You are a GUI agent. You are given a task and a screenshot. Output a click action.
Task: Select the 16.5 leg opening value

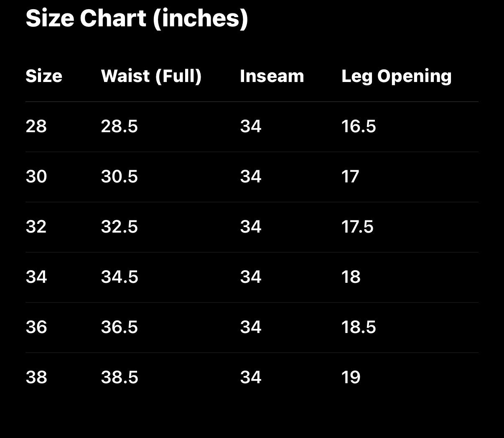pos(359,126)
